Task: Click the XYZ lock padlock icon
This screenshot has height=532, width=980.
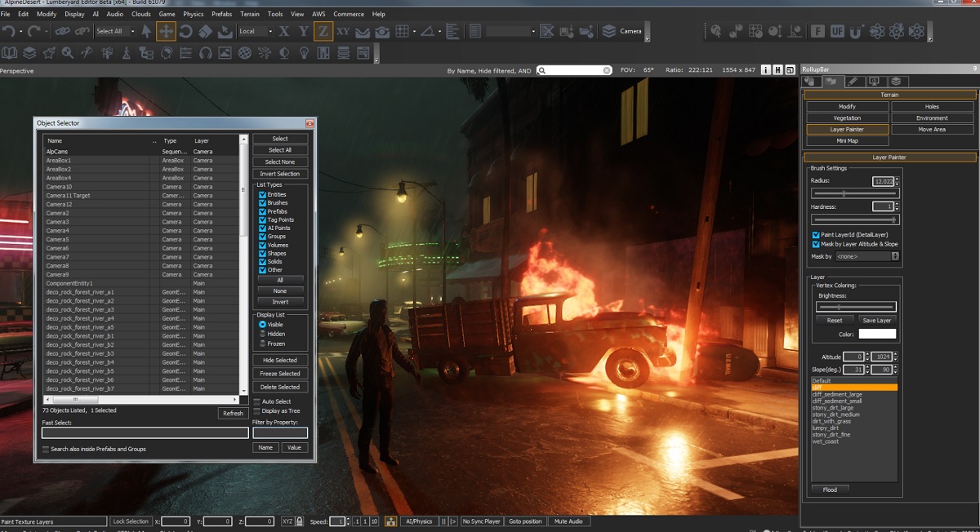Action: click(300, 521)
